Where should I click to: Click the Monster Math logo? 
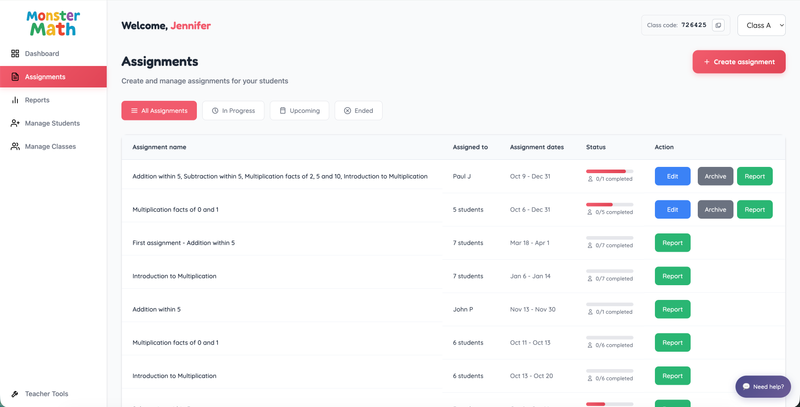[x=53, y=23]
